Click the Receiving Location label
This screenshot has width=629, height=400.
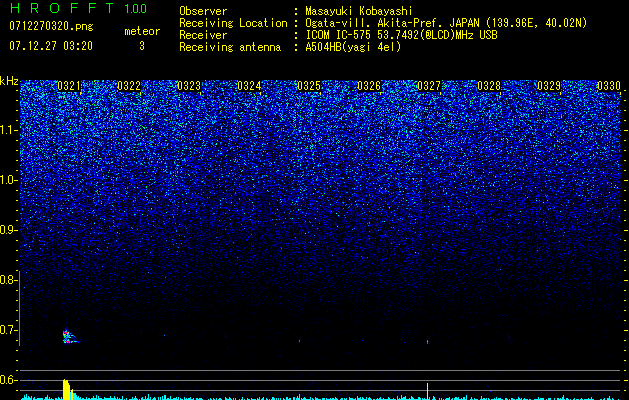[233, 23]
